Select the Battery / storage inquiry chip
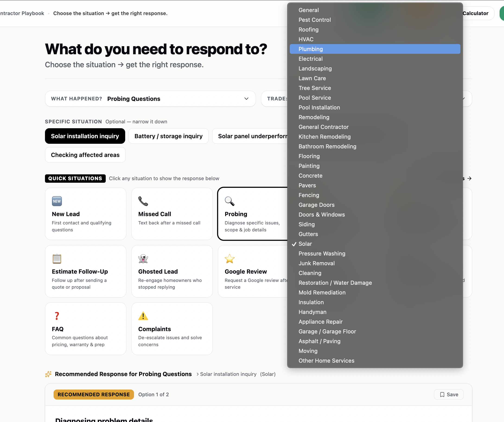This screenshot has height=422, width=504. [x=169, y=136]
